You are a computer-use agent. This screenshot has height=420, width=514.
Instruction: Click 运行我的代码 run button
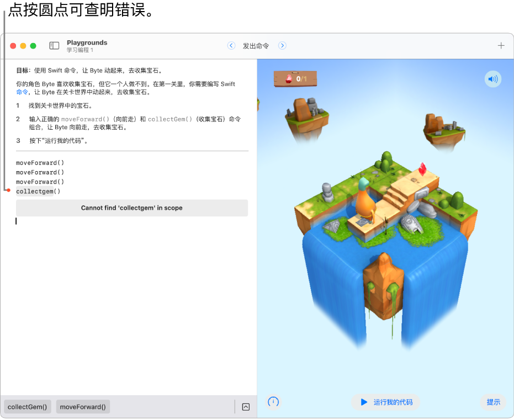tap(386, 402)
